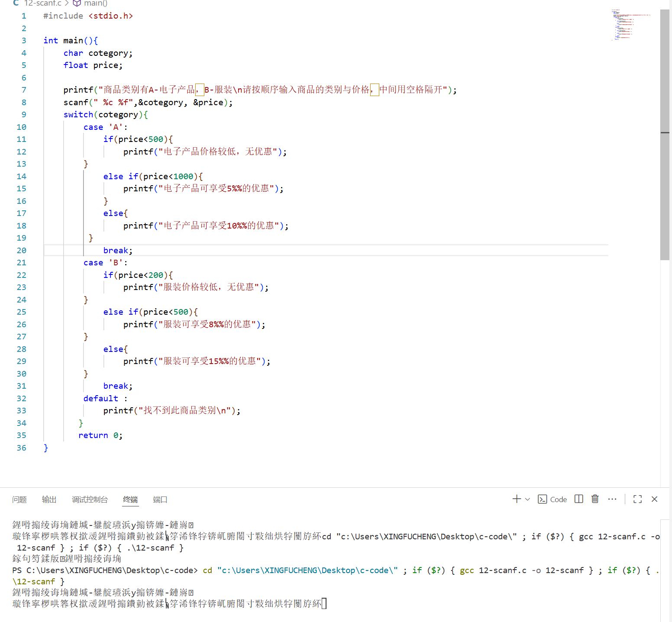
Task: Close the terminal panel
Action: pos(655,499)
